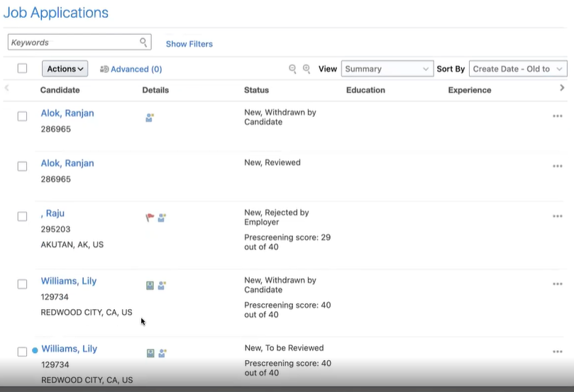
Task: Click person icon in To be Reviewed Williams row
Action: pos(162,353)
